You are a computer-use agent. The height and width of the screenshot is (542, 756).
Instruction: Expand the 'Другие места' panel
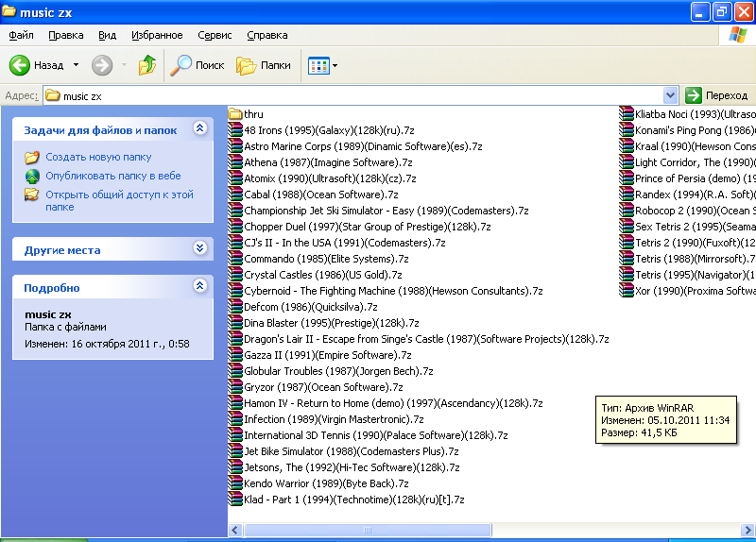coord(198,248)
